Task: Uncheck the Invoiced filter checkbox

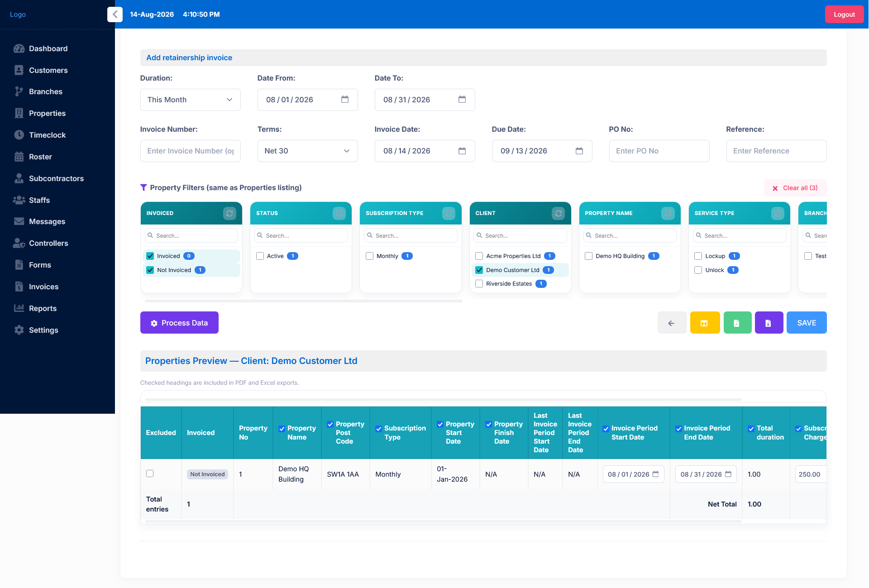Action: pyautogui.click(x=150, y=256)
